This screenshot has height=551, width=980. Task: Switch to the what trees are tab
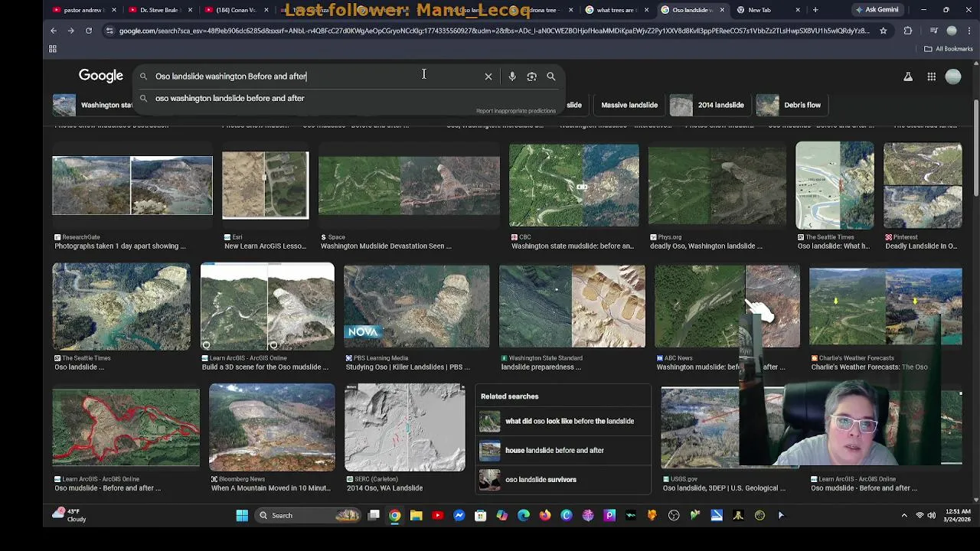pyautogui.click(x=616, y=10)
